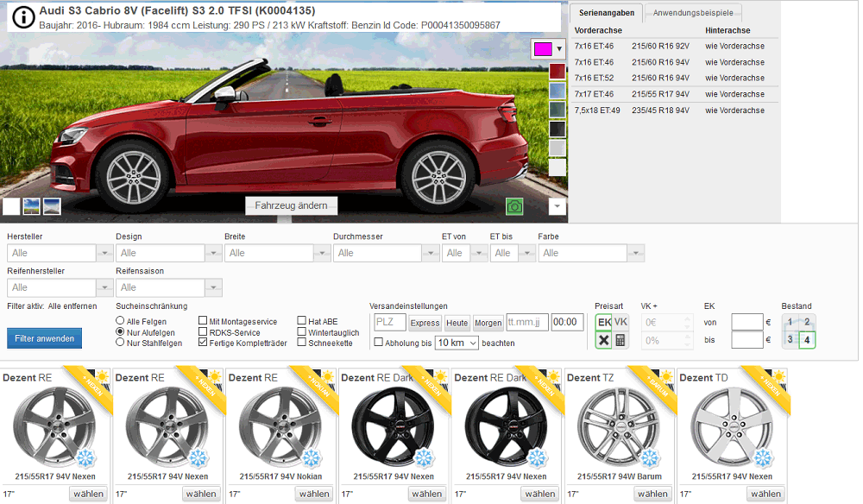Click the calculator icon under Preisart
This screenshot has width=863, height=504.
point(620,340)
